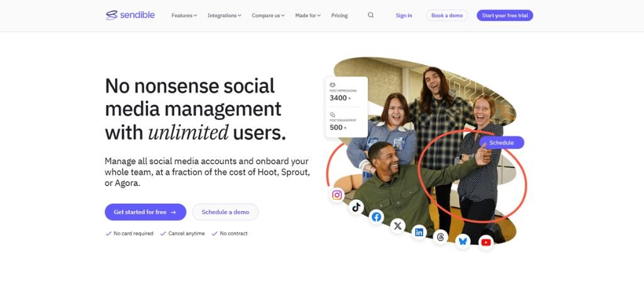Click the paragraph mentioning Hoot, Sprout
This screenshot has width=644, height=284.
(x=207, y=172)
